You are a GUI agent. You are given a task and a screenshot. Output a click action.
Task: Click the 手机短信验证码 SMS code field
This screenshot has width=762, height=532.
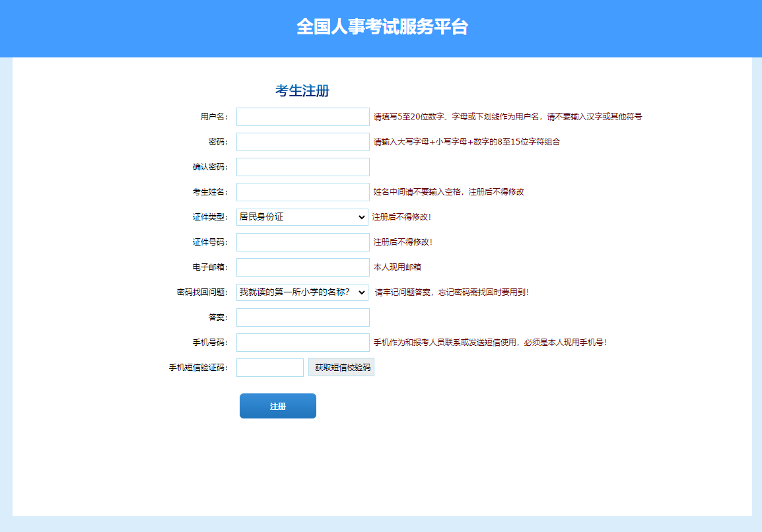(269, 368)
